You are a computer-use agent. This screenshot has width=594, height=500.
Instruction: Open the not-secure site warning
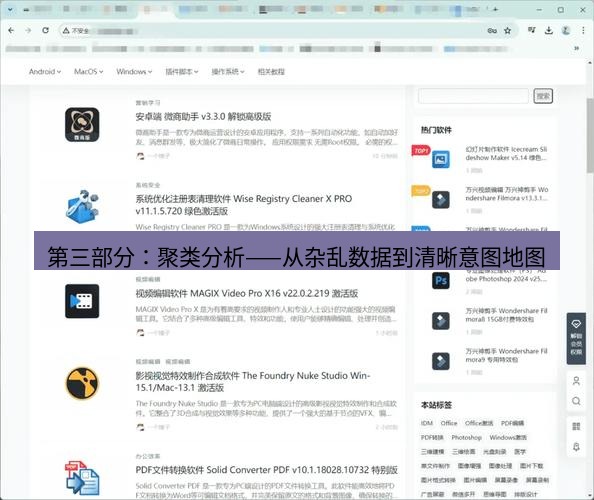(x=76, y=31)
